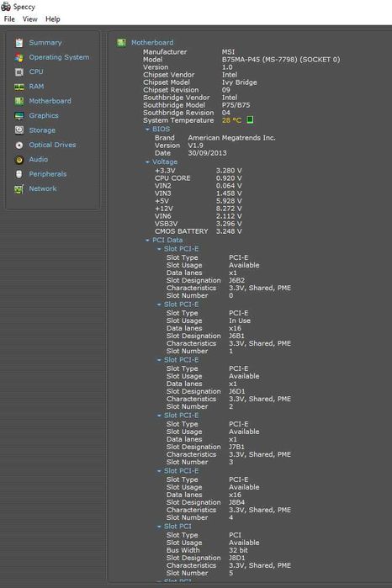Select the model value B75MA-P45 (MS-7798)
Image resolution: width=392 pixels, height=588 pixels.
point(281,60)
